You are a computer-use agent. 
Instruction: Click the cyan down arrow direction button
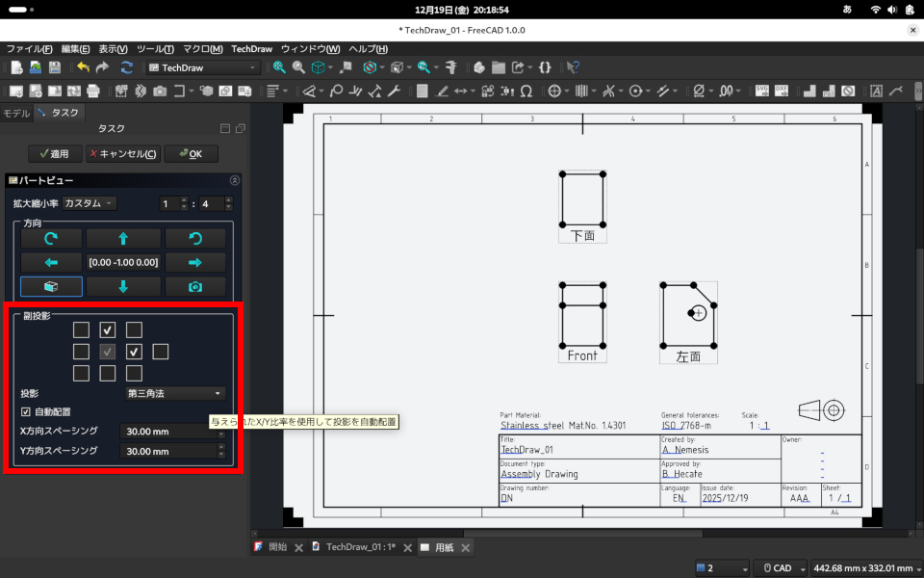click(123, 287)
